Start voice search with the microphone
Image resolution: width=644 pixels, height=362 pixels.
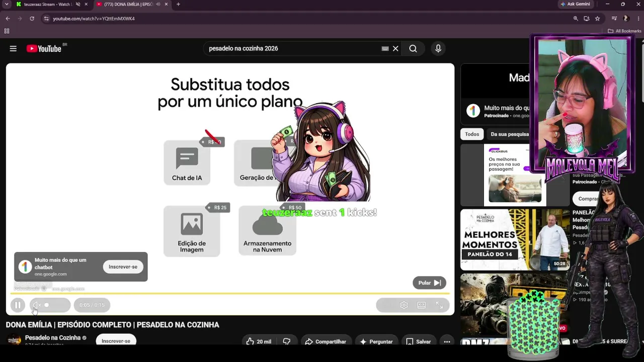click(438, 49)
